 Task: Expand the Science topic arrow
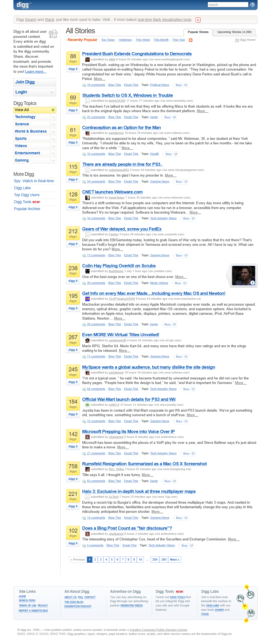pos(53,124)
